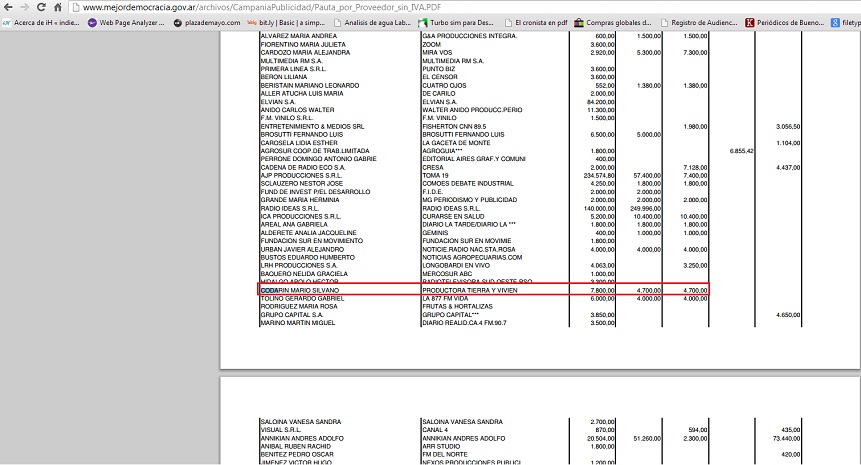Click 'FISHERTON CNN 89.5' media name
This screenshot has height=465, width=861.
454,126
